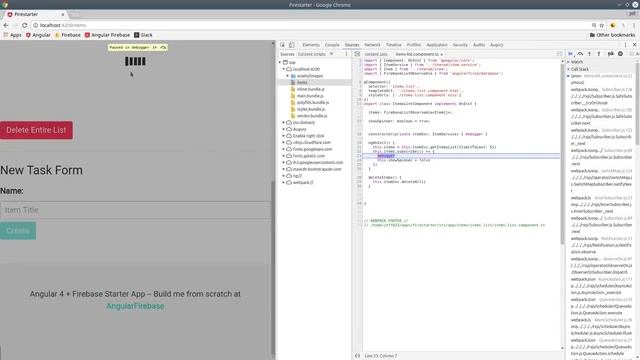
Task: Open DevTools customize three-dot menu
Action: (625, 45)
